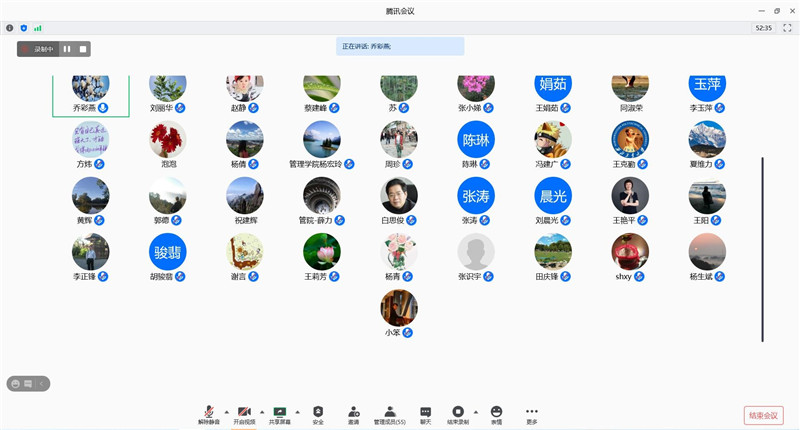
Task: Expand audio options arrow beside 解除静音
Action: point(226,411)
